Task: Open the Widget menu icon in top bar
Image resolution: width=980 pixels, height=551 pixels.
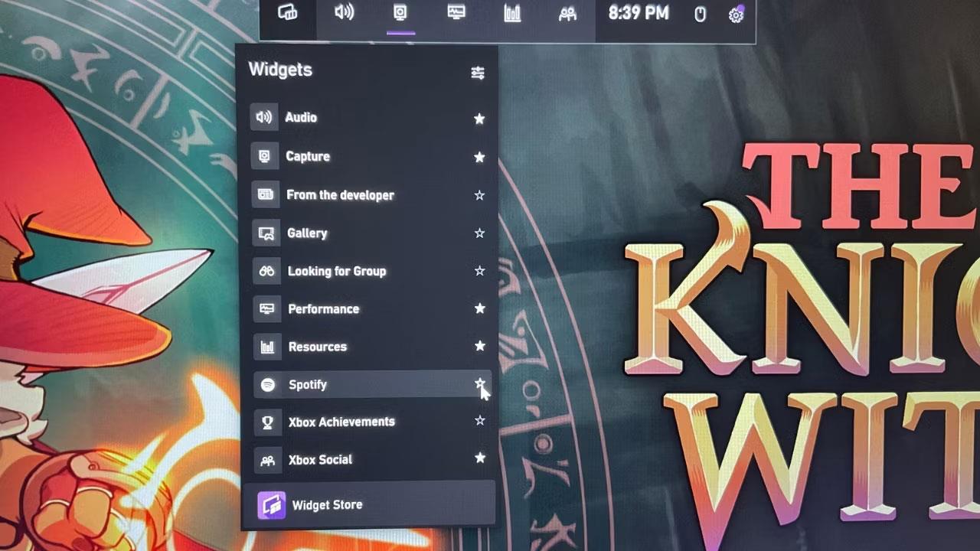Action: tap(287, 13)
